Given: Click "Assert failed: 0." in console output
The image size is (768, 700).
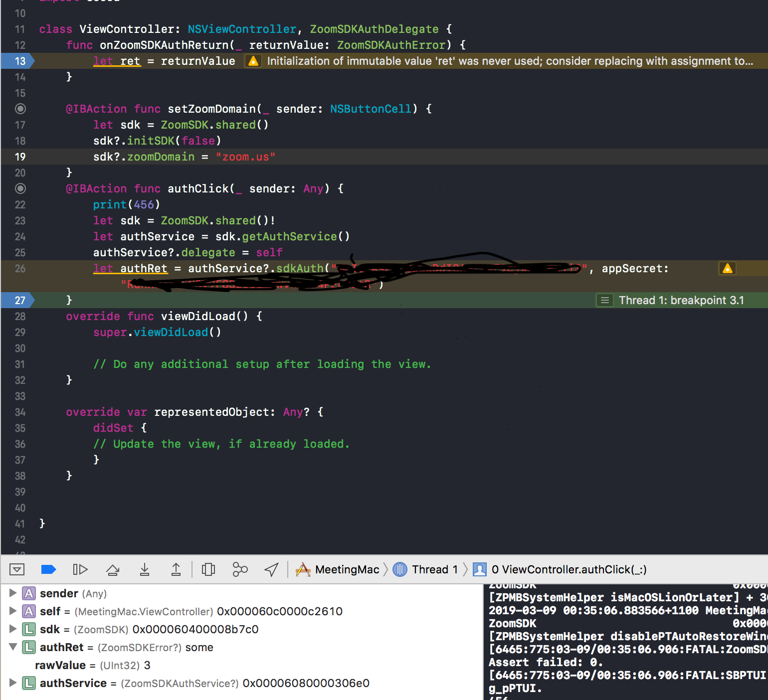Looking at the screenshot, I should 546,662.
